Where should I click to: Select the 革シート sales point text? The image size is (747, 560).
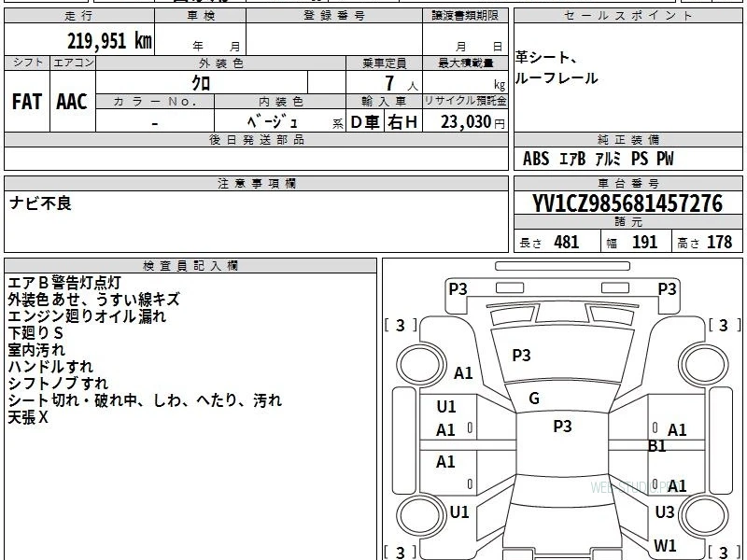(x=546, y=58)
